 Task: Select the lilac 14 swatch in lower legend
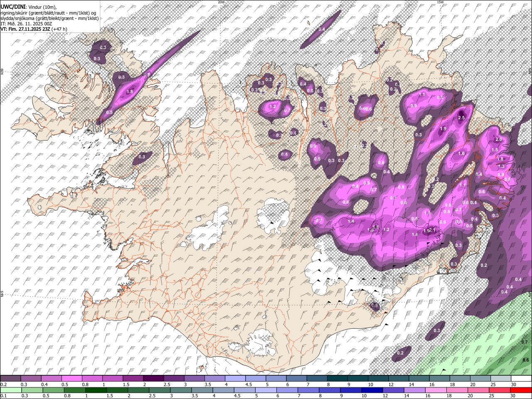[414, 390]
